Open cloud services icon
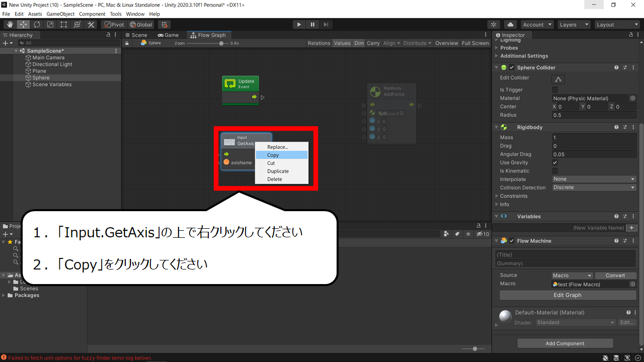Image resolution: width=644 pixels, height=362 pixels. [511, 25]
